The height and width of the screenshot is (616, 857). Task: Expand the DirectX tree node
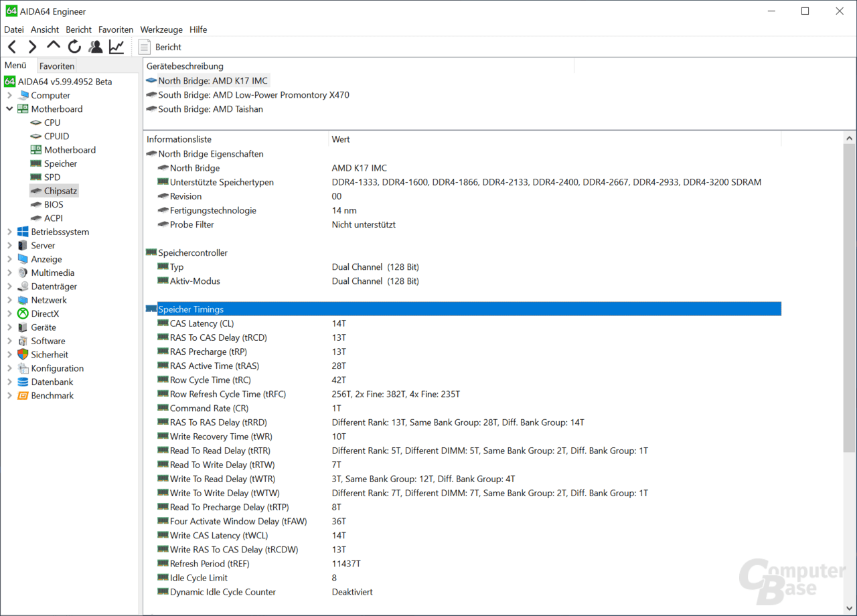[x=9, y=314]
